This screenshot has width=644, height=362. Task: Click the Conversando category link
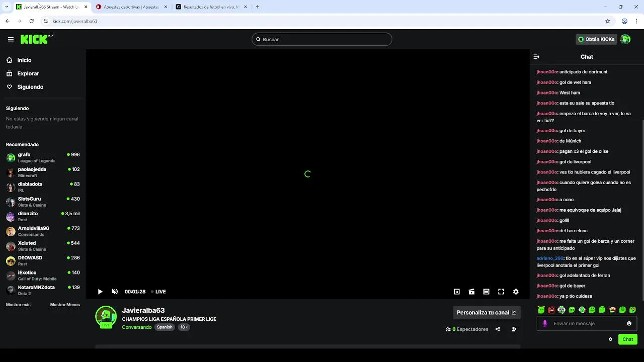point(137,327)
